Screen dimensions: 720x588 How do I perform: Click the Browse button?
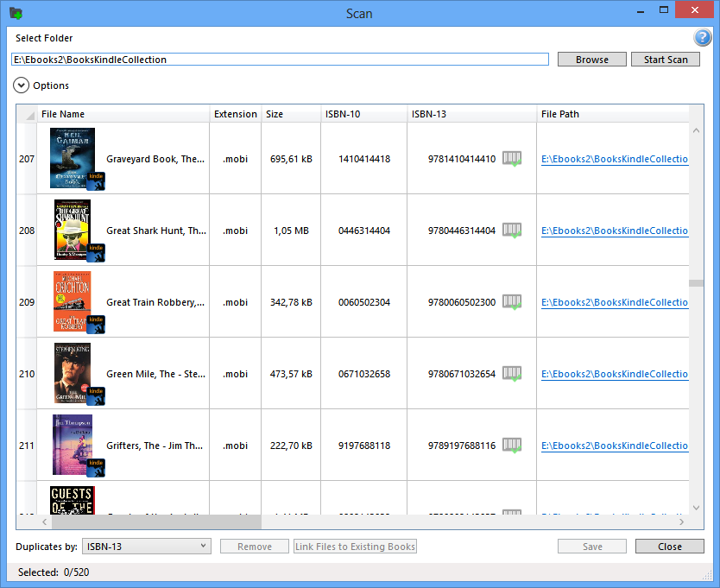coord(591,59)
